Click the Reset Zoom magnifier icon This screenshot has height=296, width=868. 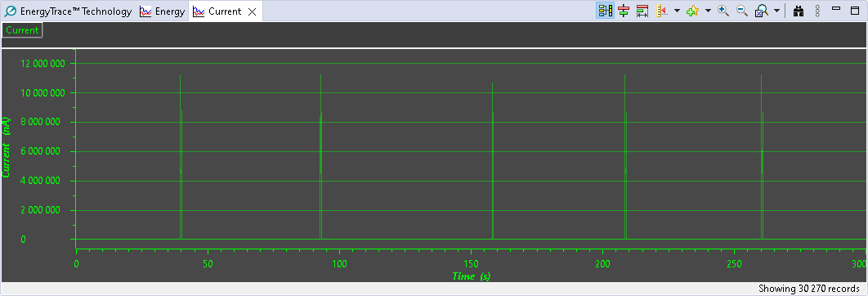tap(762, 11)
